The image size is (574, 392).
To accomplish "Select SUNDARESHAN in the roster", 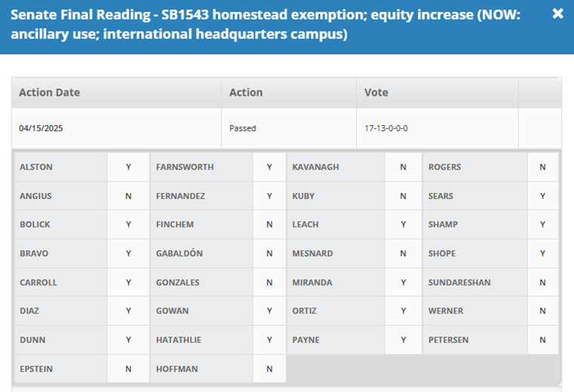I will pos(474,282).
